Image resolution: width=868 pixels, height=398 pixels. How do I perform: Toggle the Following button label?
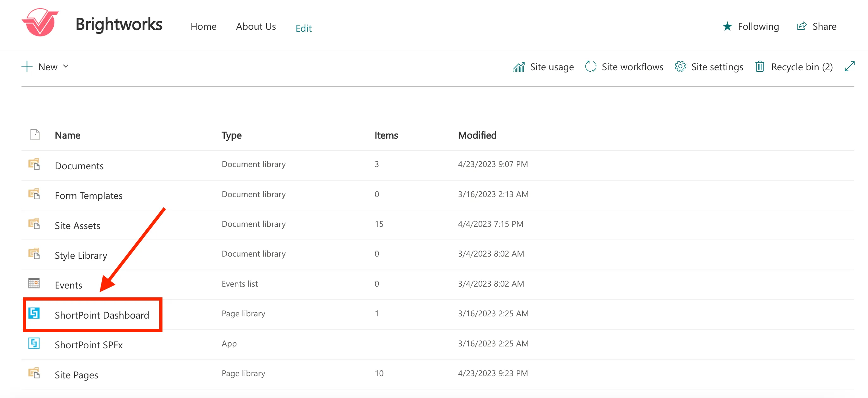pos(758,26)
